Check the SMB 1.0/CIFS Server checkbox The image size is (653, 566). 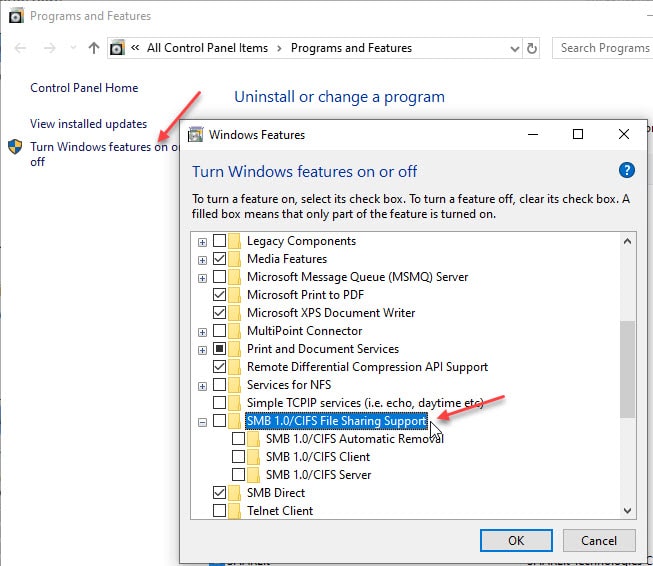(x=238, y=474)
